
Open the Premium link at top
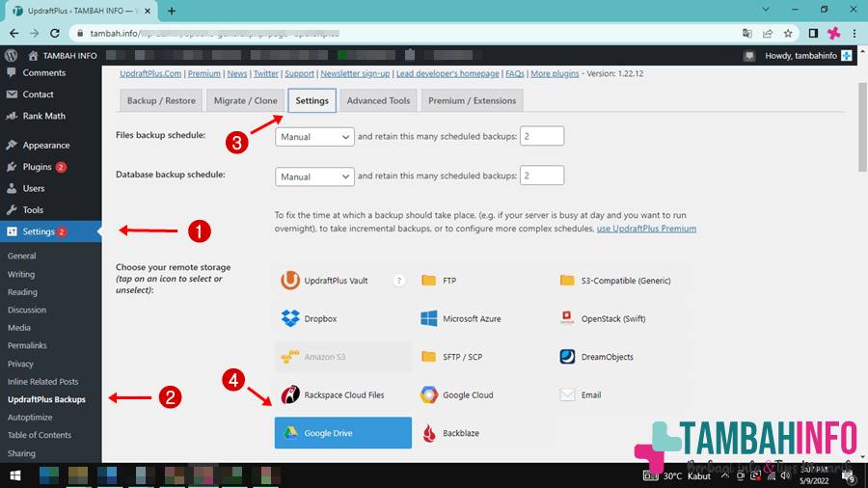click(x=203, y=73)
